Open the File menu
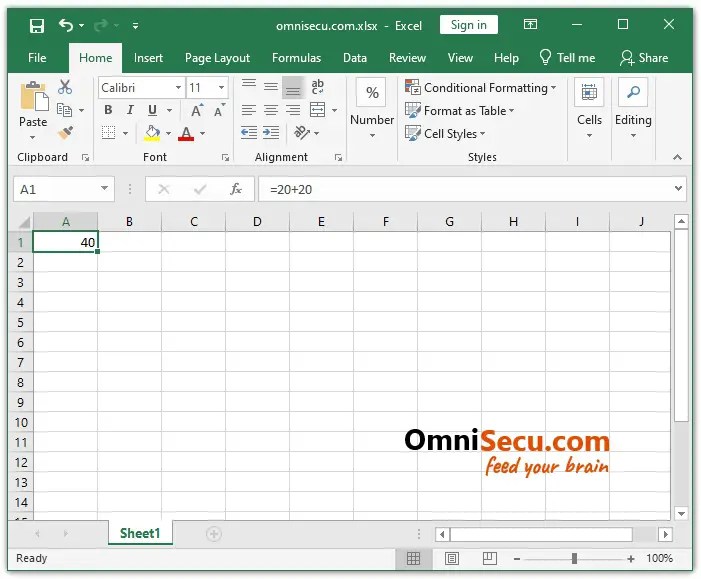The height and width of the screenshot is (579, 701). (37, 58)
